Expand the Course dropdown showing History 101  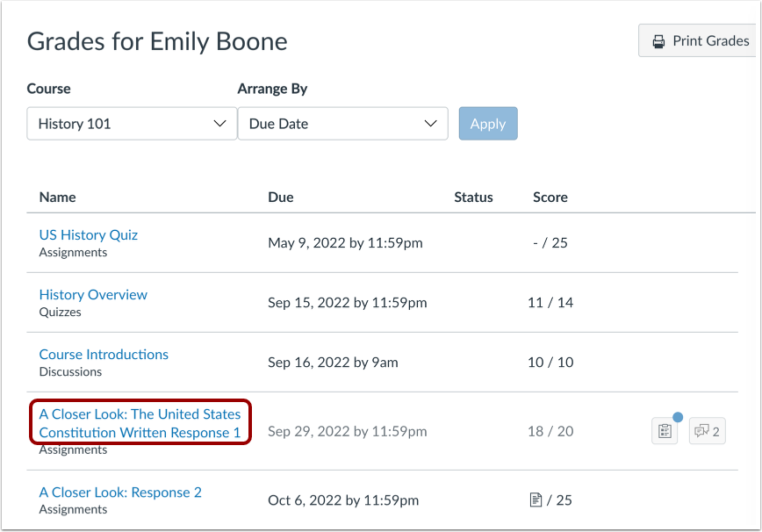click(x=132, y=124)
